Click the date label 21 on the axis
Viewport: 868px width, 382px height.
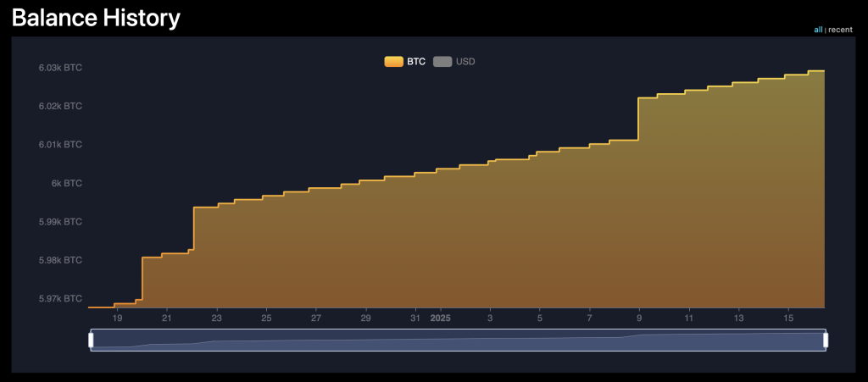pyautogui.click(x=167, y=318)
